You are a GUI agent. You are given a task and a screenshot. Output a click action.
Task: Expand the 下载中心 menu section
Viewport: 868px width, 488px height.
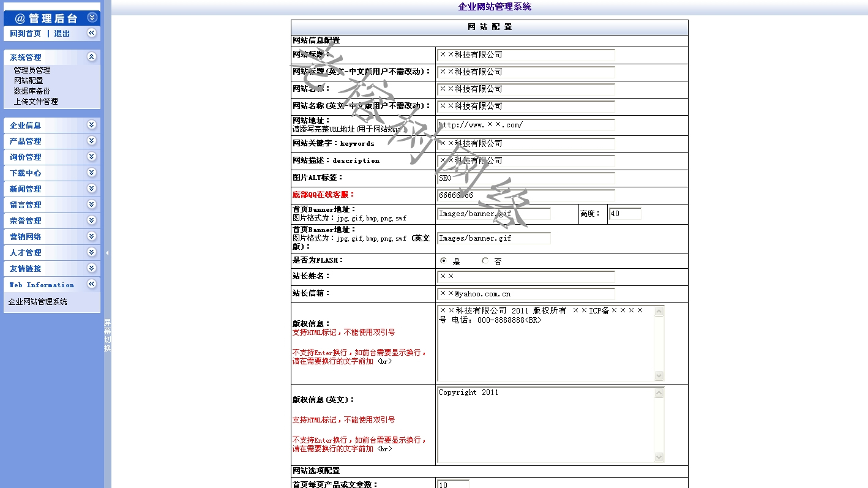[92, 173]
